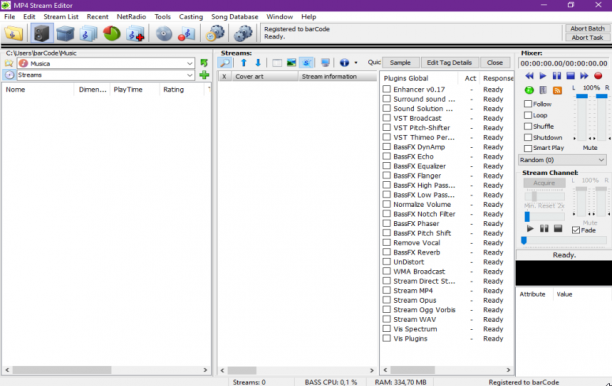Click the music sheets toolbar icon
The image size is (612, 386).
click(x=88, y=34)
